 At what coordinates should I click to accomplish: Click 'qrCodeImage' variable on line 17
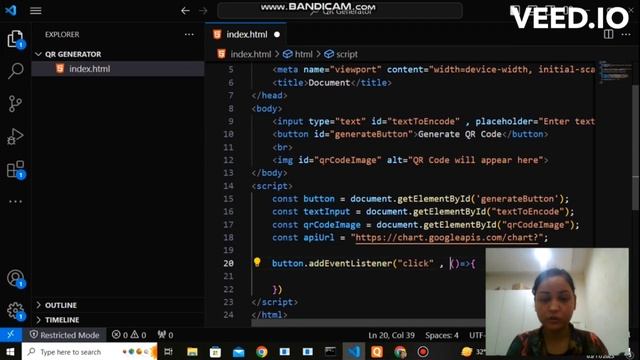point(332,224)
